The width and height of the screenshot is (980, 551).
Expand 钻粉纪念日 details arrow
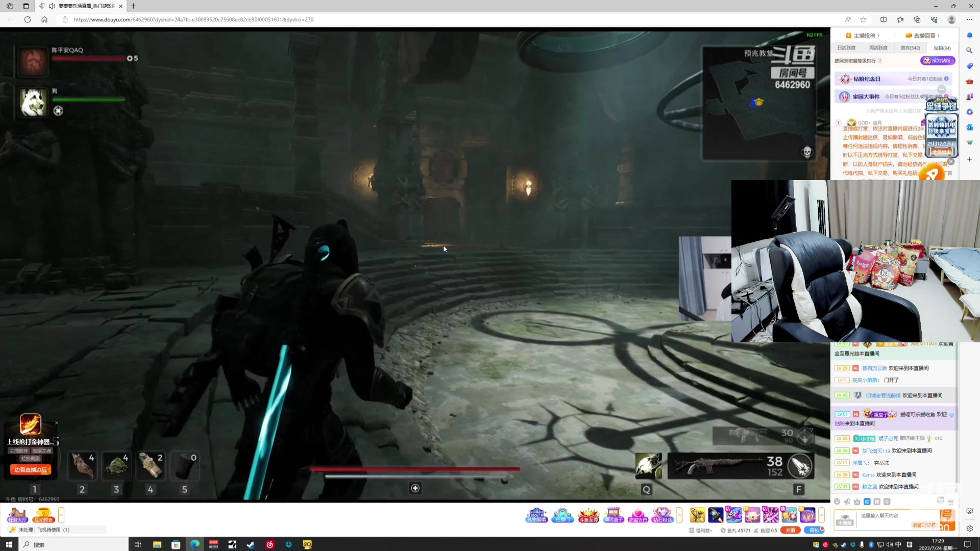[946, 79]
